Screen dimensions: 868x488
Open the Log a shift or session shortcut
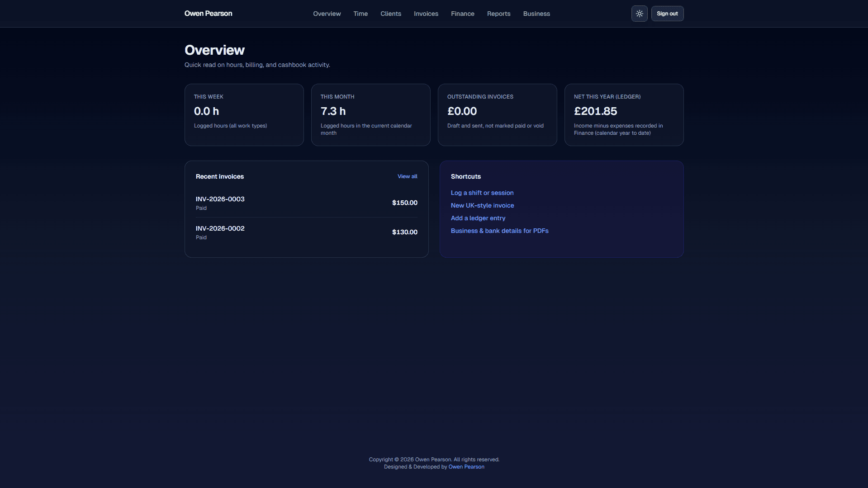pyautogui.click(x=482, y=193)
